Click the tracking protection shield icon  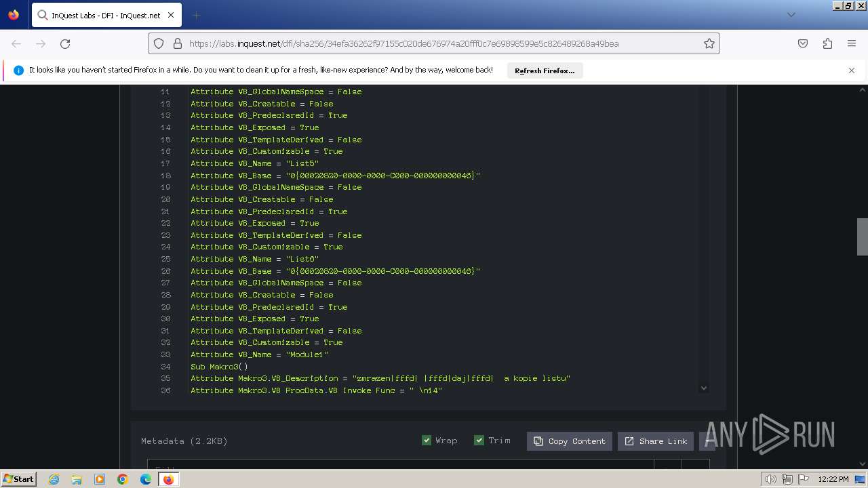(x=159, y=43)
